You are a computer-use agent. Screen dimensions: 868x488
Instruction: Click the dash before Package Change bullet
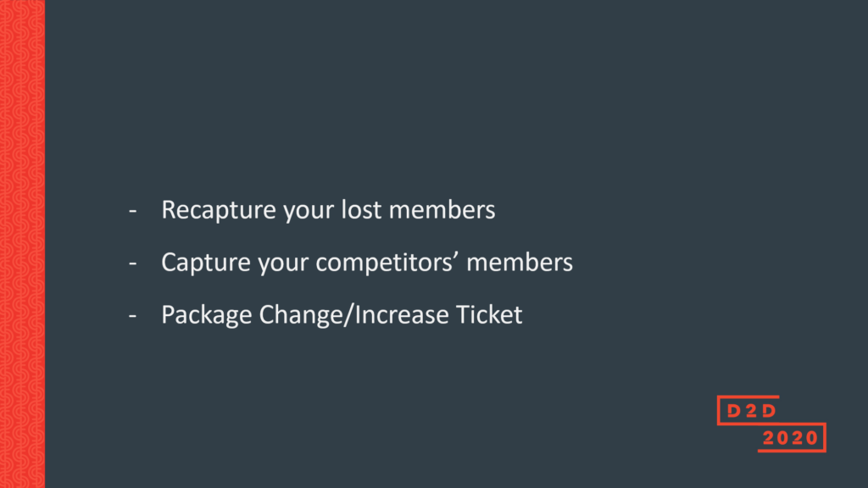tap(132, 315)
